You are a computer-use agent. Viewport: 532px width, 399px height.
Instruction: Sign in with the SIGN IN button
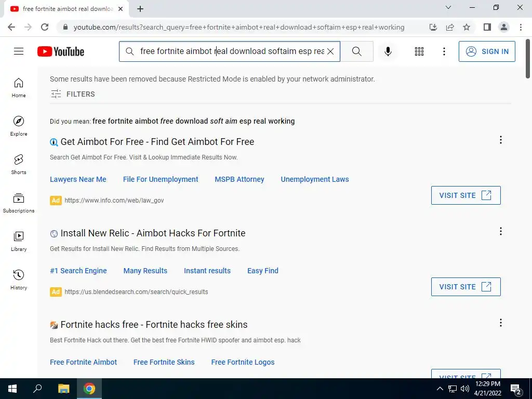pyautogui.click(x=486, y=51)
